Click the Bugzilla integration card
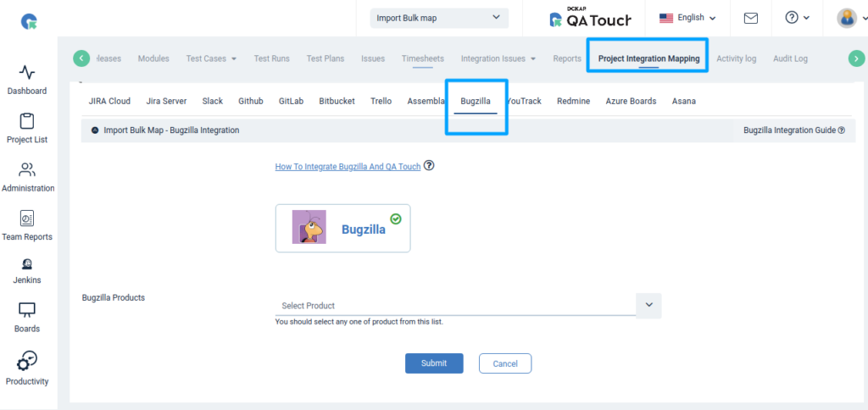 342,228
